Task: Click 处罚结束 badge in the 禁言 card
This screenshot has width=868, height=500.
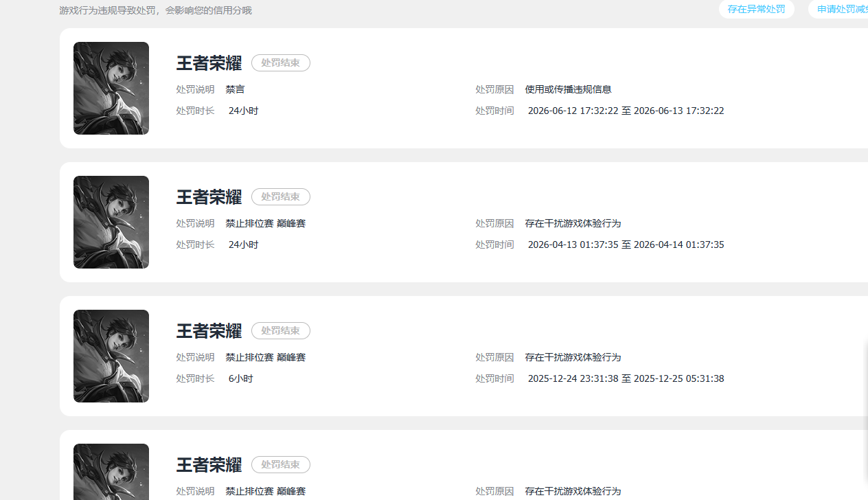Action: coord(280,62)
